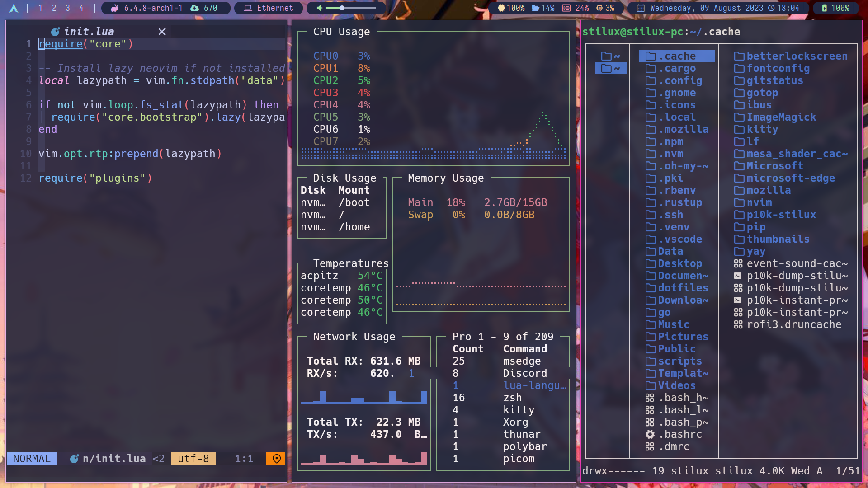Switch to workspace 4
The image size is (868, 488).
(x=81, y=8)
